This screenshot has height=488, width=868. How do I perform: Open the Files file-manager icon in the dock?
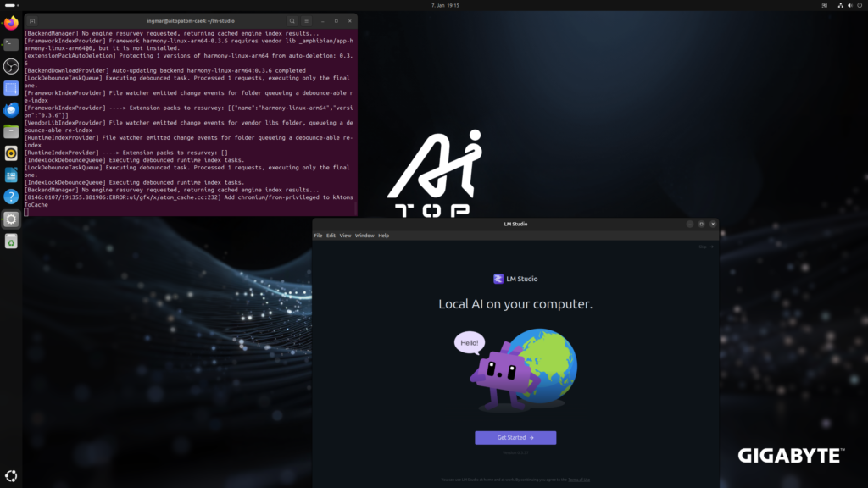(x=10, y=131)
